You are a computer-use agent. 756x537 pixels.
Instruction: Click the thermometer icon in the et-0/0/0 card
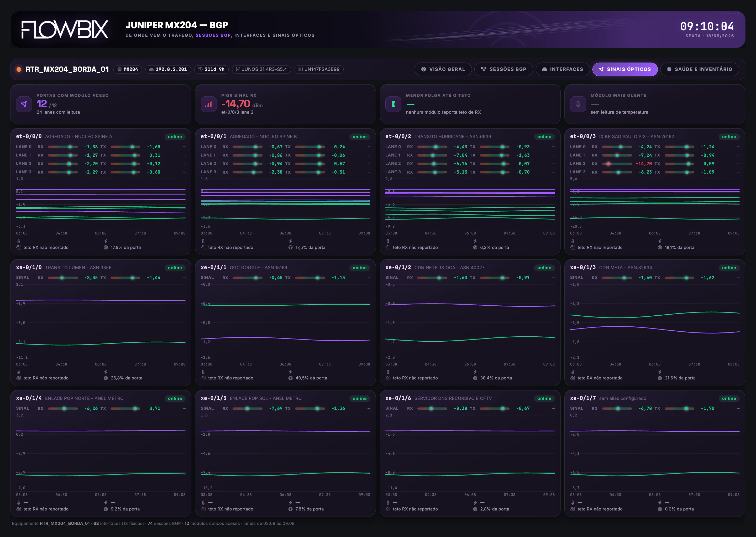[19, 241]
